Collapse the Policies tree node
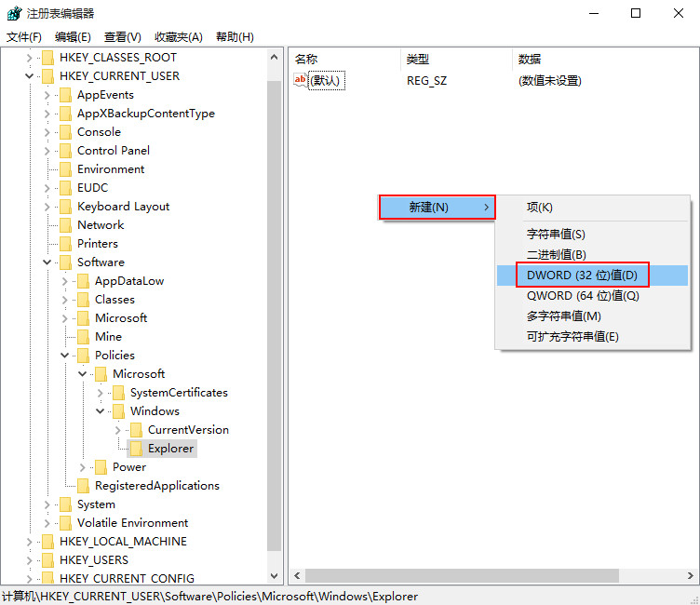This screenshot has height=605, width=700. (x=65, y=356)
